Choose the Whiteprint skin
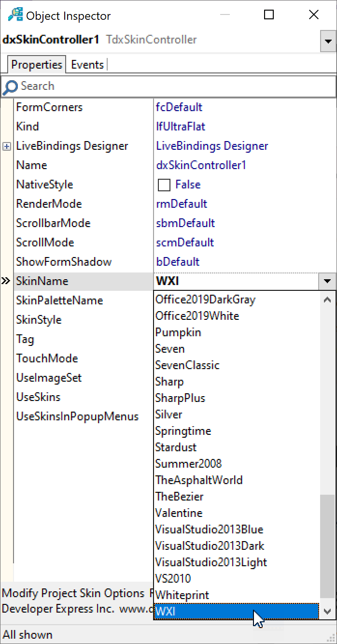This screenshot has width=337, height=644. pos(182,595)
